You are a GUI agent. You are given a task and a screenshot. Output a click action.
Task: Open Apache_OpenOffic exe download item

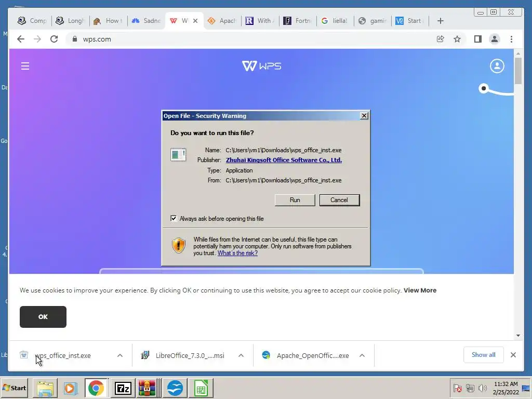(305, 355)
